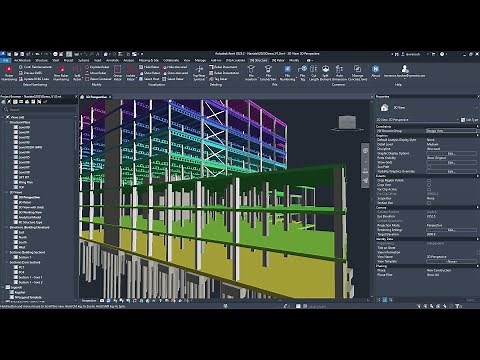Select the Explode Rebar command
This screenshot has height=360, width=480.
(97, 67)
